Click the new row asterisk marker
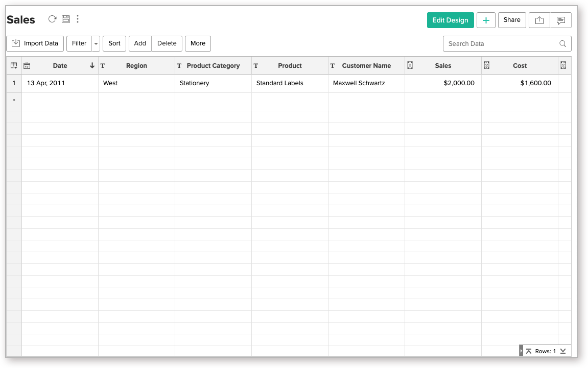The image size is (588, 368). click(14, 101)
